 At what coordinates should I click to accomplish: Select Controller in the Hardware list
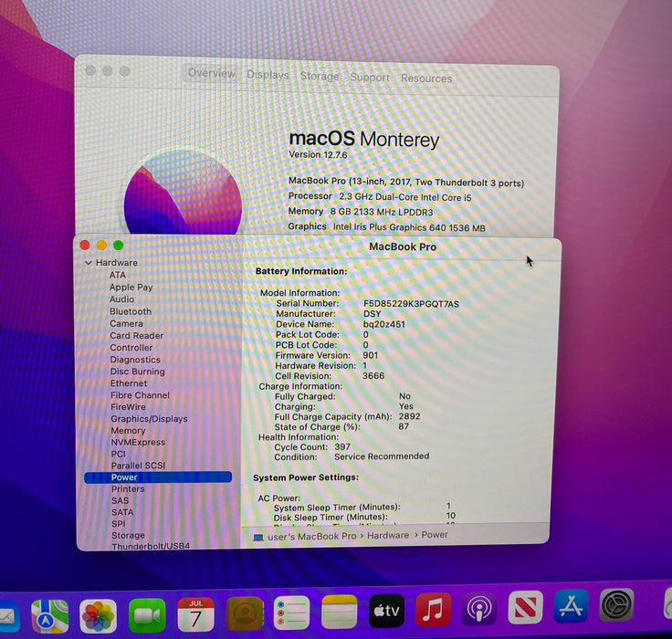tap(131, 347)
